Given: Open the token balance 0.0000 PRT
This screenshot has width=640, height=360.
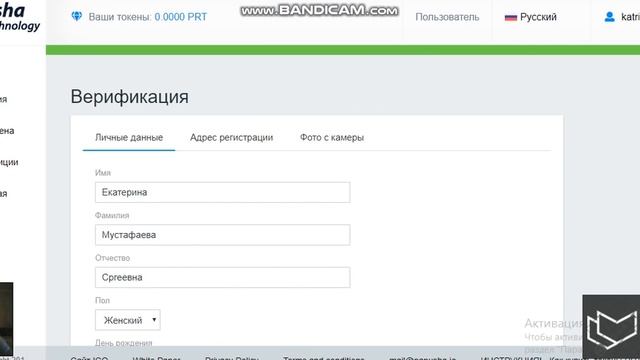Looking at the screenshot, I should (x=180, y=17).
